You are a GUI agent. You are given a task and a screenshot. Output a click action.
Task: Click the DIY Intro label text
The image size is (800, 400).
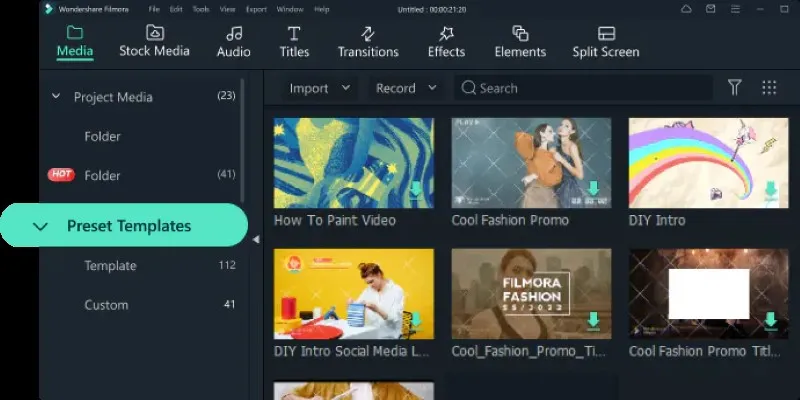click(x=657, y=220)
